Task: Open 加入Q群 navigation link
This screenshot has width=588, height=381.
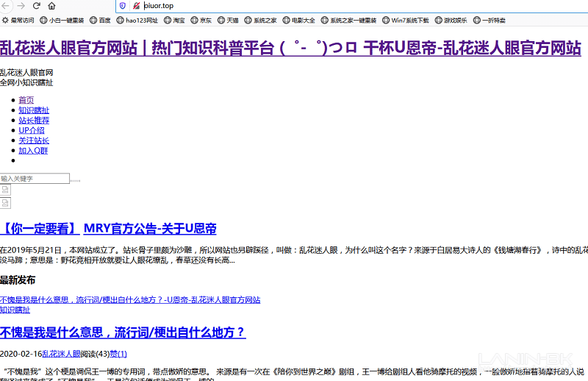Action: coord(33,151)
